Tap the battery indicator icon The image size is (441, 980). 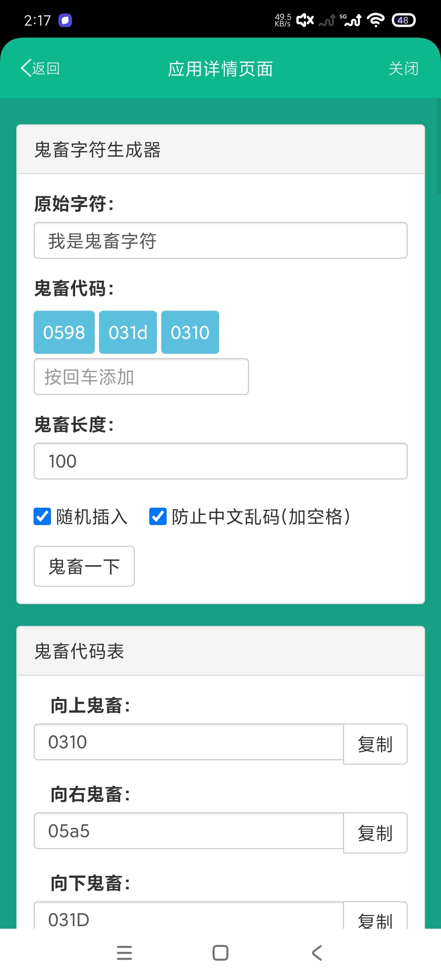pos(403,20)
